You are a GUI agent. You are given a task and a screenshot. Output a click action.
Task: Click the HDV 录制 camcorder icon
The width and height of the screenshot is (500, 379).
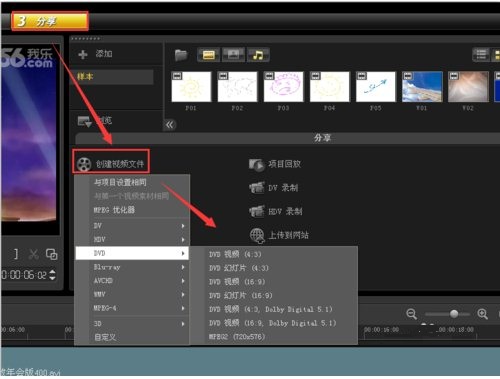pyautogui.click(x=257, y=211)
